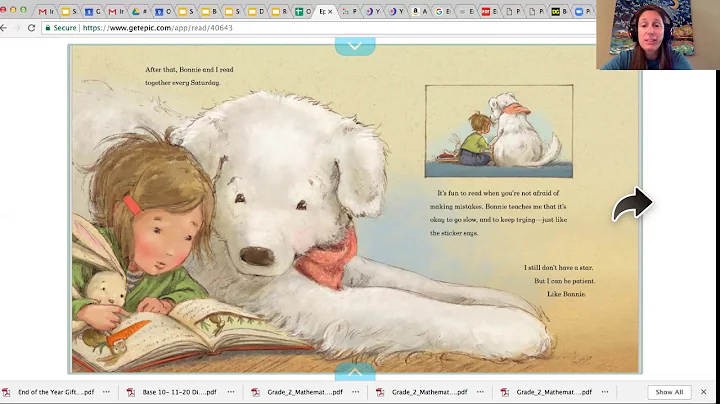720x404 pixels.
Task: Click text "It's fun to read when you're not afraid of"
Action: pos(498,193)
